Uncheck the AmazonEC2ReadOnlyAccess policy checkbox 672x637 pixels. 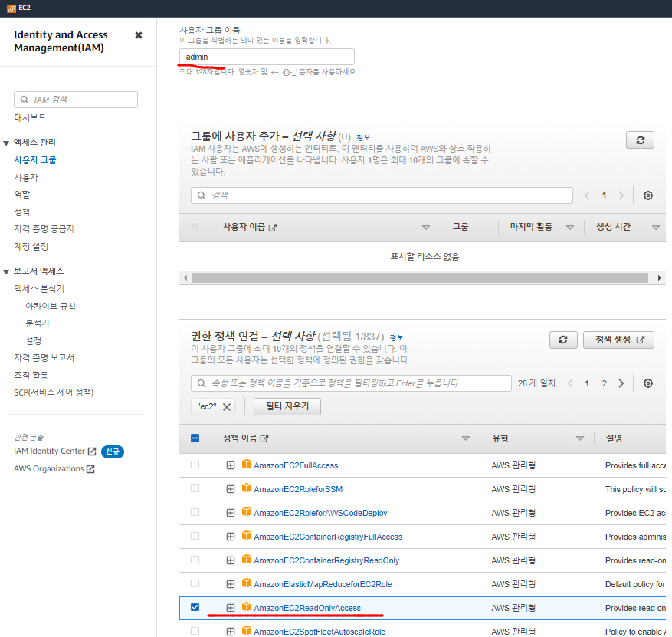point(195,607)
